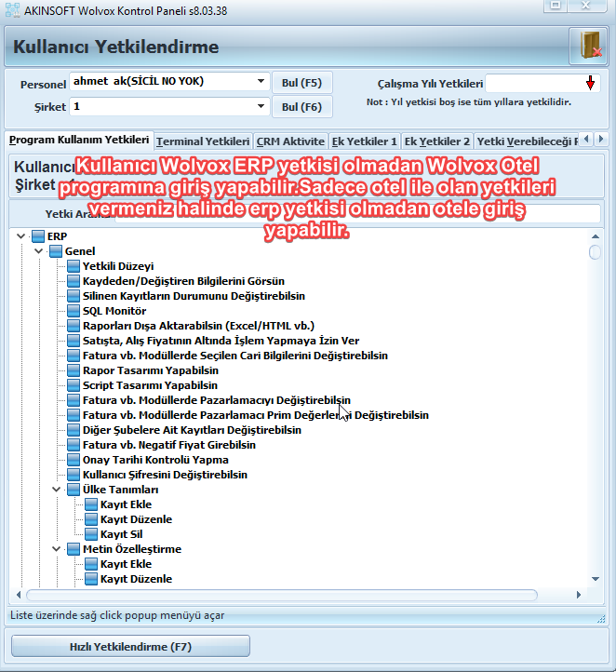The image size is (616, 672).
Task: Toggle the ERP root checkbox
Action: (38, 236)
